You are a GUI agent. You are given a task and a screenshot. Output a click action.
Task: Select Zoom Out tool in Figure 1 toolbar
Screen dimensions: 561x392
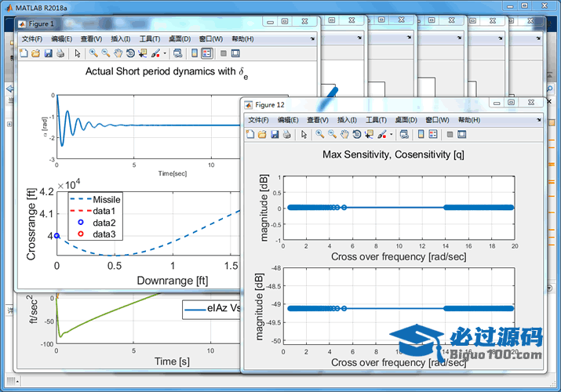point(106,53)
